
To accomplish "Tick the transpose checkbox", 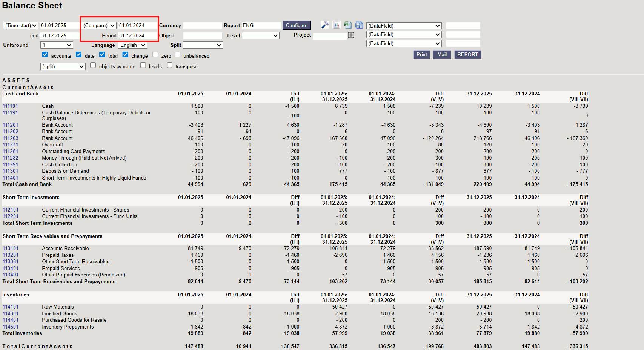I will 170,65.
